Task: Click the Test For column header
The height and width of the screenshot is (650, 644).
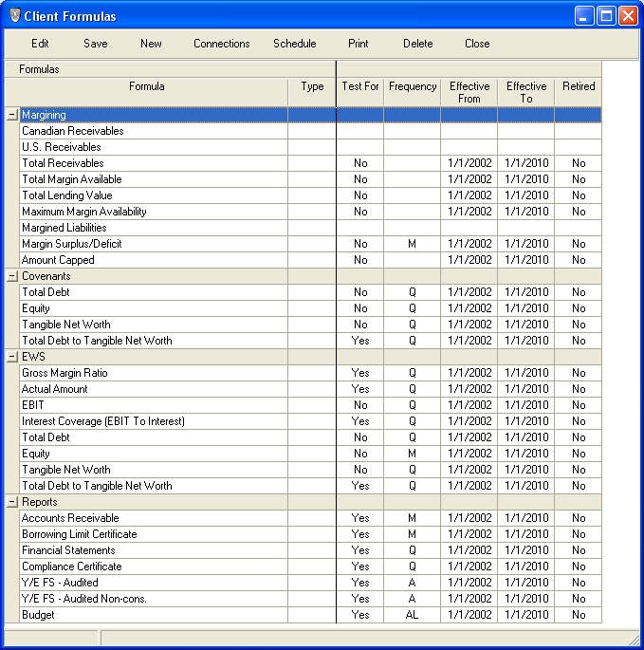Action: 360,92
